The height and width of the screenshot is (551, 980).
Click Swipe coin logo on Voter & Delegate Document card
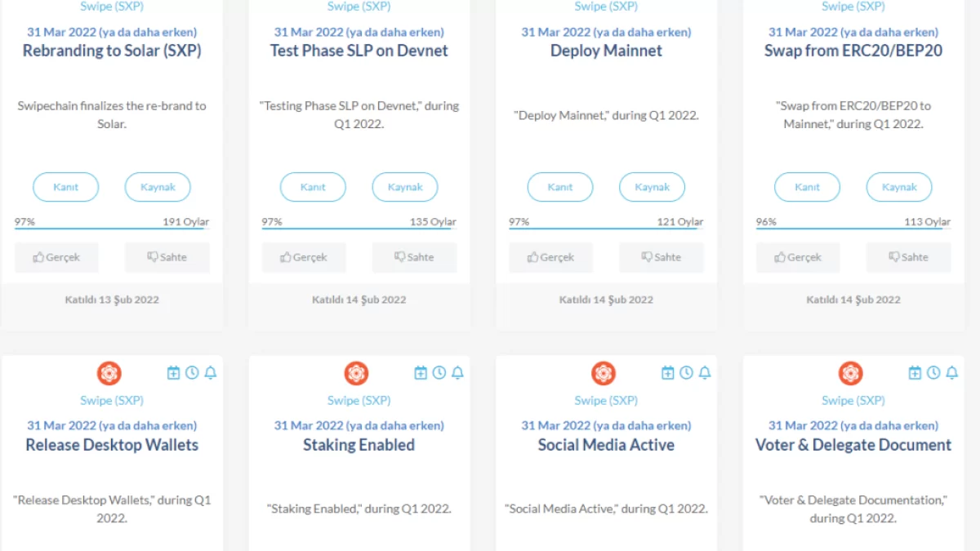(x=850, y=373)
